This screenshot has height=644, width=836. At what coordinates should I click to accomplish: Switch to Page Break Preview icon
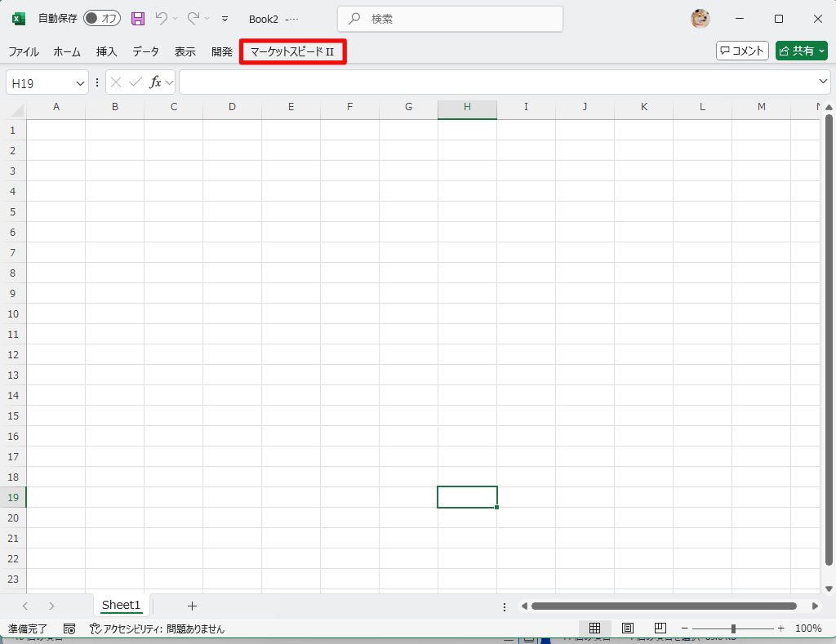pyautogui.click(x=659, y=628)
